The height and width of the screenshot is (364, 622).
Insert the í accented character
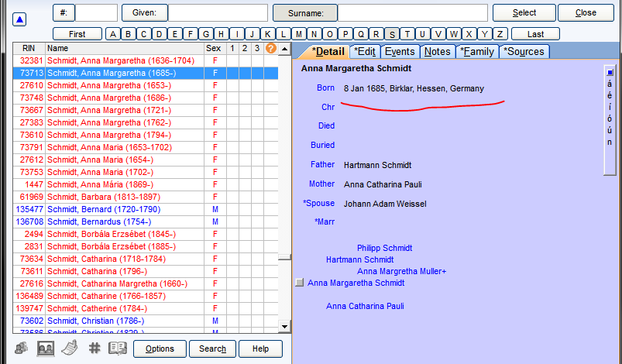coord(610,108)
